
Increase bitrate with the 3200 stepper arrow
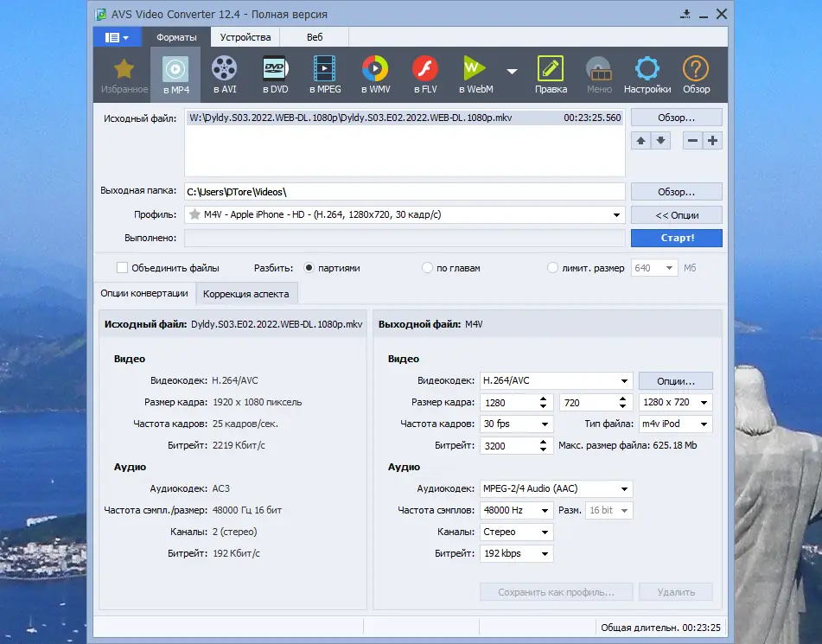[542, 441]
